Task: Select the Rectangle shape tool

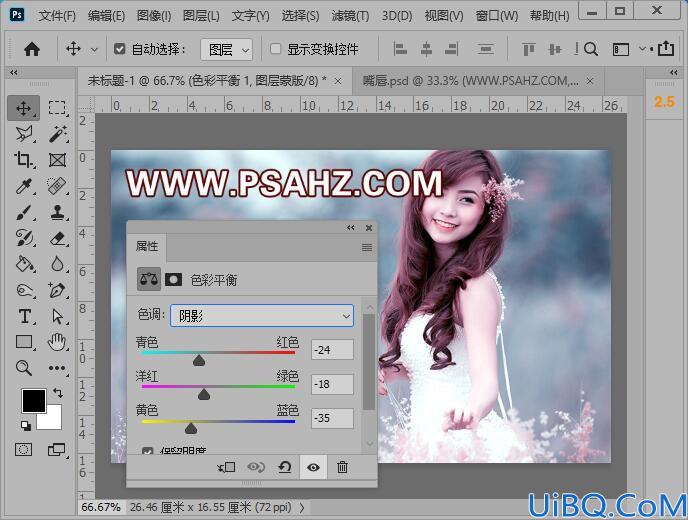Action: tap(24, 342)
